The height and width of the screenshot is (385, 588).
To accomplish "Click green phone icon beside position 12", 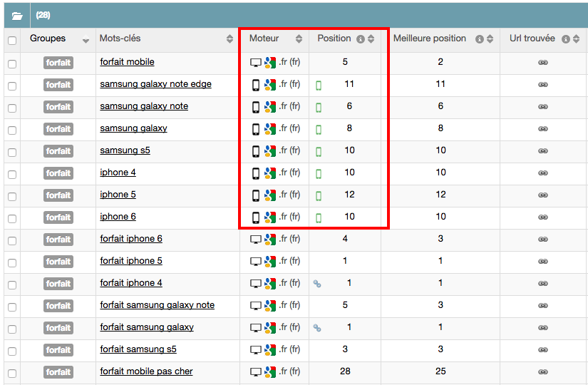I will pyautogui.click(x=319, y=196).
